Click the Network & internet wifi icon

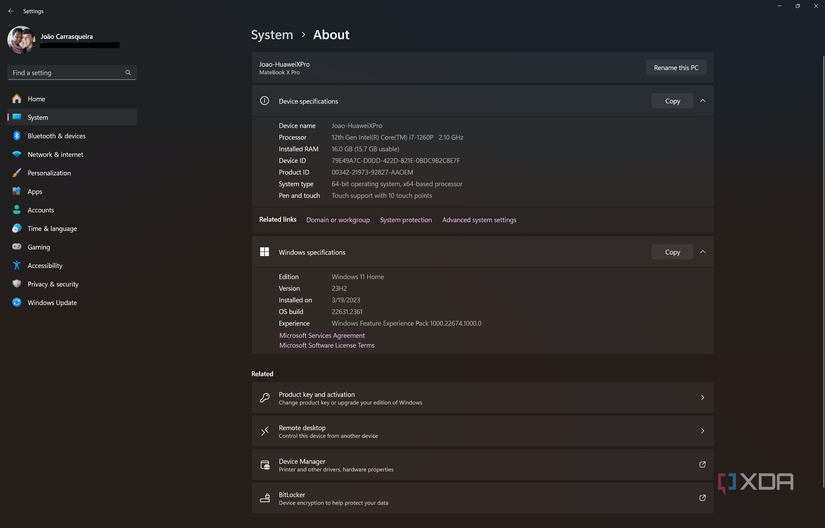17,154
